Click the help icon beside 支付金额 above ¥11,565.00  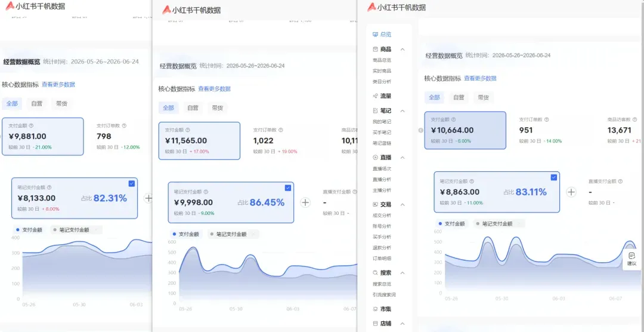(187, 130)
